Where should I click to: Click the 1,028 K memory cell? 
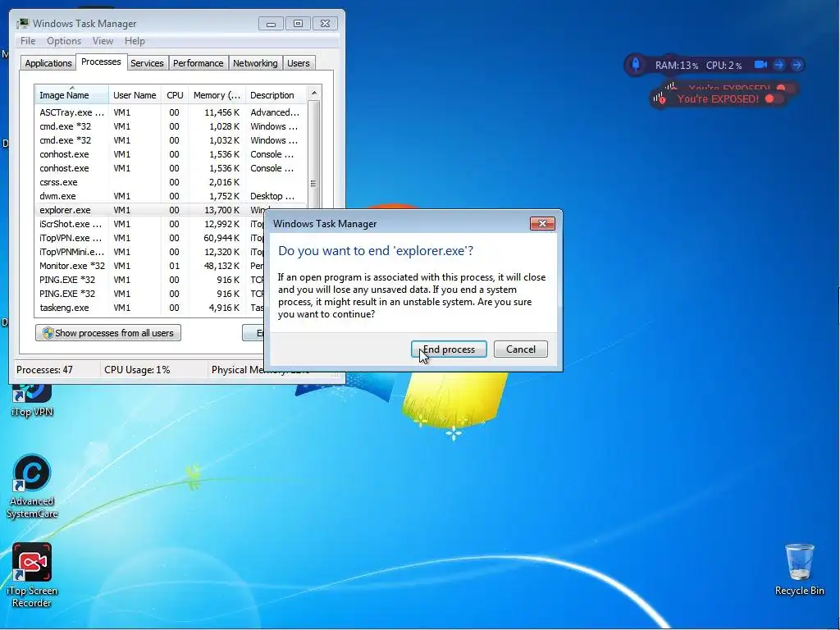pyautogui.click(x=224, y=126)
